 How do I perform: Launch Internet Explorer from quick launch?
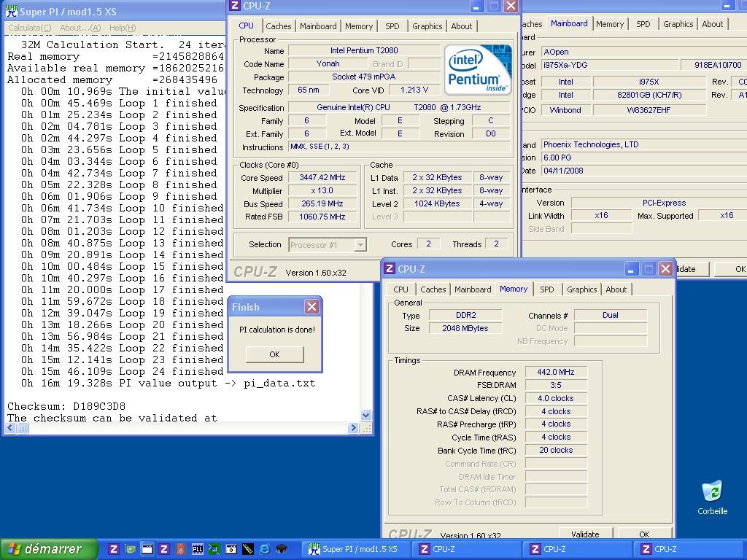click(264, 549)
